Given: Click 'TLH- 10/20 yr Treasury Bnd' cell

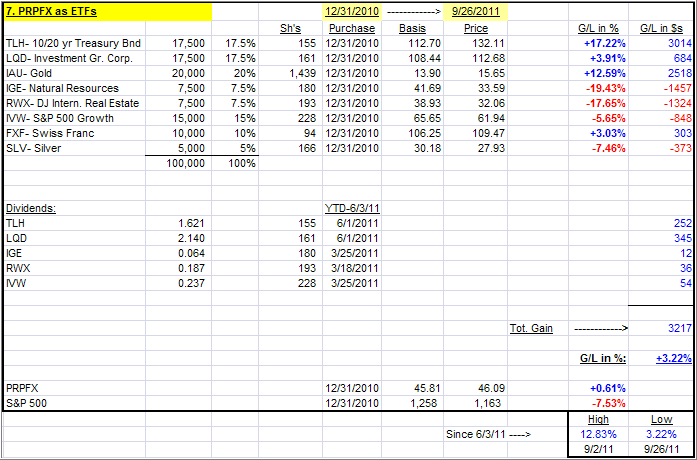Looking at the screenshot, I should tap(75, 44).
